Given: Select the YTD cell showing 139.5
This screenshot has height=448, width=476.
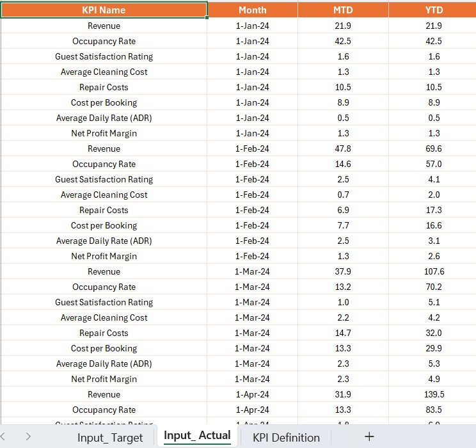Looking at the screenshot, I should click(x=433, y=394).
